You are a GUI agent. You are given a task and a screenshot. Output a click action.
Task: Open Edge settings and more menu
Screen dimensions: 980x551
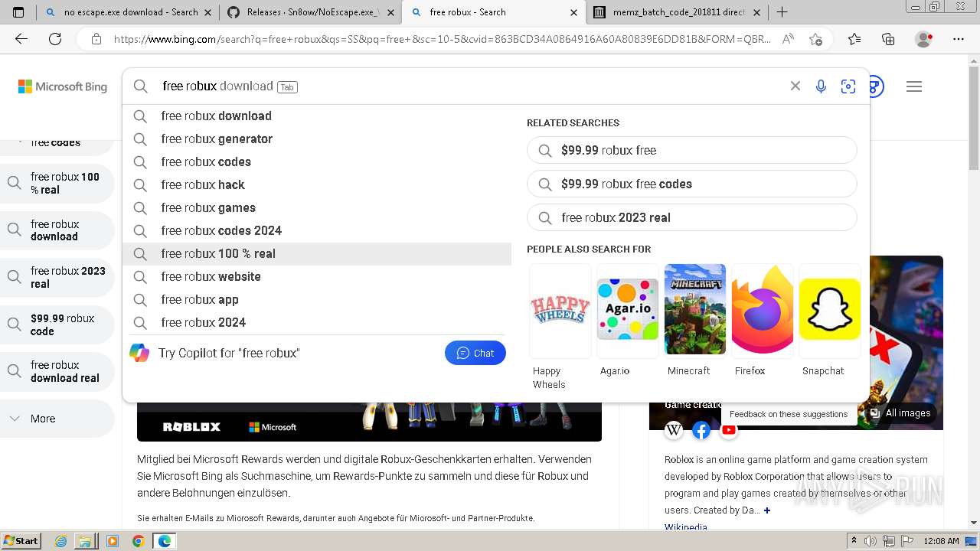coord(959,40)
